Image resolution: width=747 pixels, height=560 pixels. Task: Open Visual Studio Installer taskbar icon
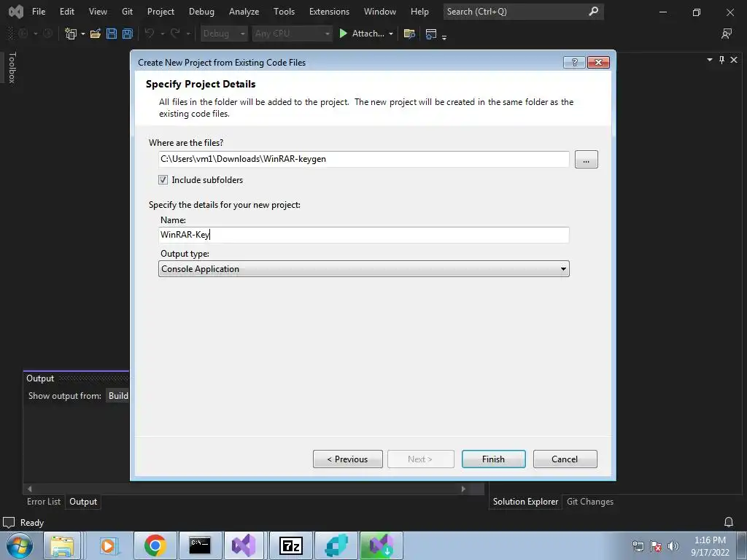(381, 545)
